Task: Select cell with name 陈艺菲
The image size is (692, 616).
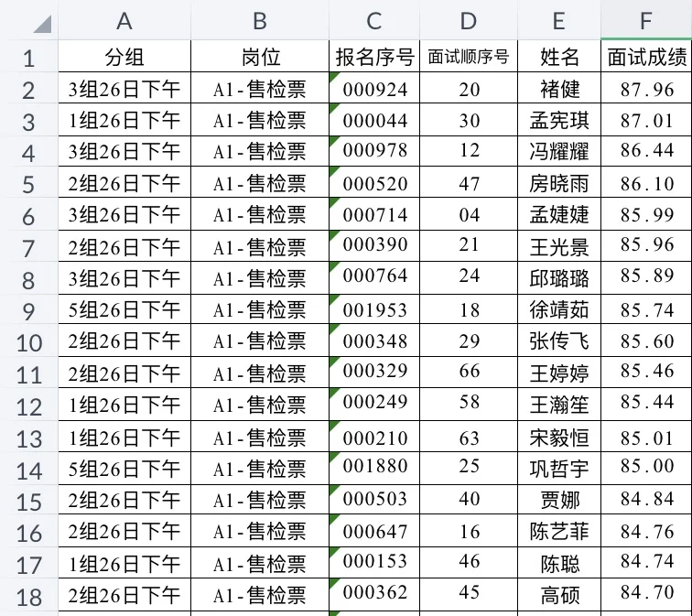Action: [559, 530]
